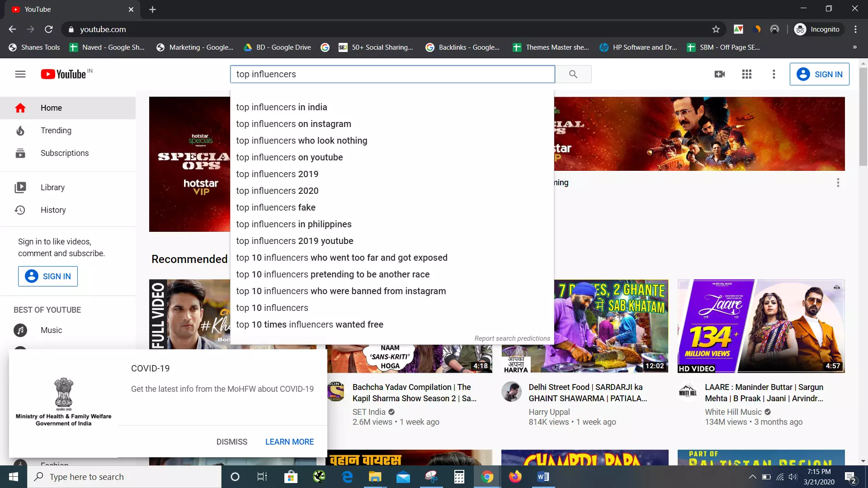Select suggestion 'top influencers 2020'
This screenshot has width=868, height=488.
click(x=392, y=191)
